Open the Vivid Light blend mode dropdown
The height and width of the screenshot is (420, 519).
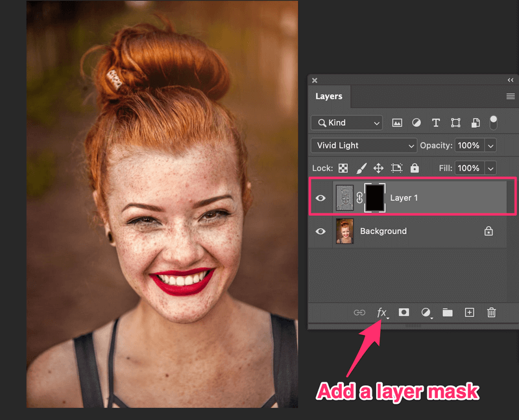(x=363, y=145)
